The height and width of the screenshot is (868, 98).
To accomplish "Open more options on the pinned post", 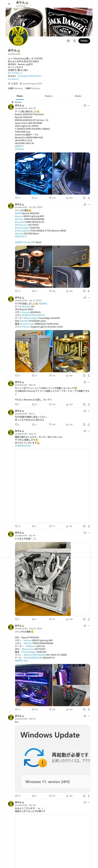I will [x=89, y=105].
